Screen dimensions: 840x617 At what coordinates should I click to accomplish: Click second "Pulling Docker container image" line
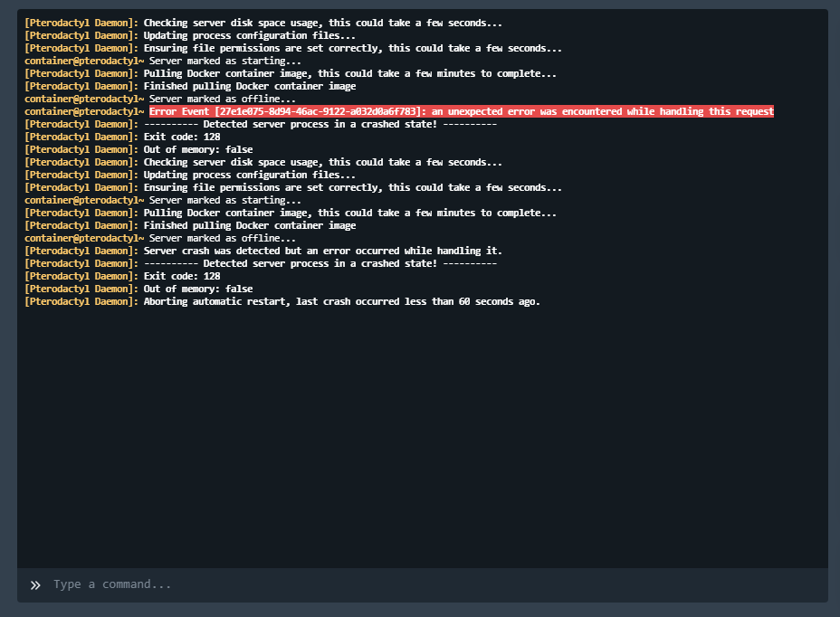pos(291,213)
